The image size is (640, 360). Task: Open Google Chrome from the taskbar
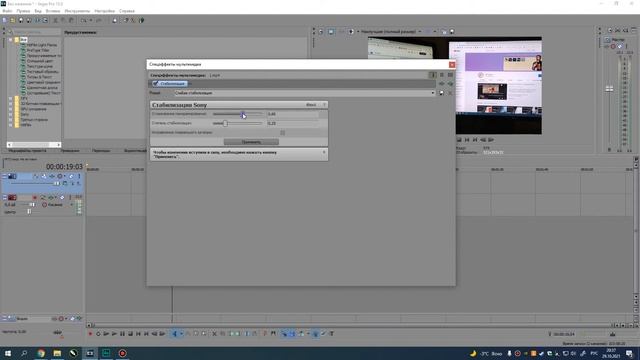coord(41,353)
